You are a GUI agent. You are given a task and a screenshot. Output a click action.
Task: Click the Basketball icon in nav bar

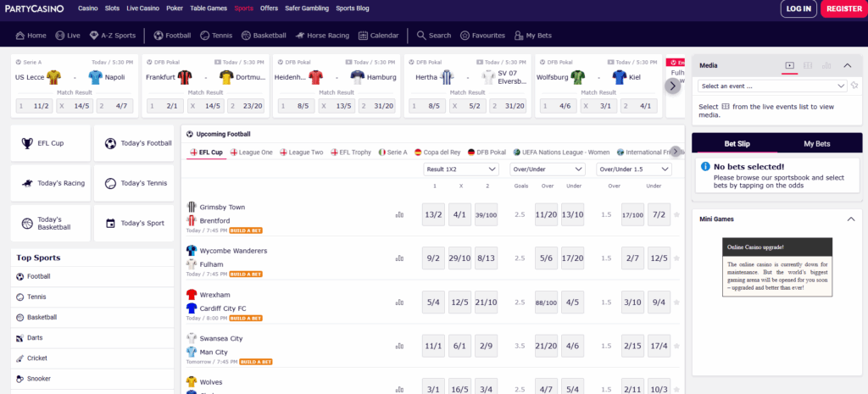point(246,36)
